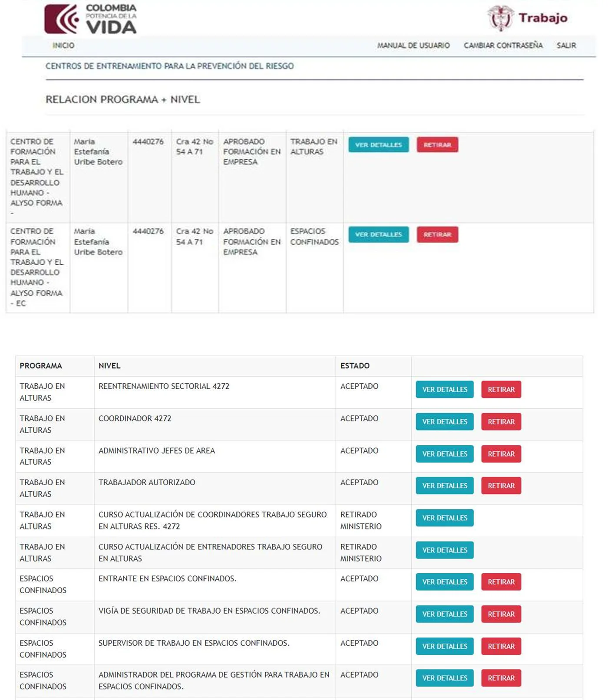Retire the TRABAJO EN ALTURAS center row
The width and height of the screenshot is (608, 700).
437,145
